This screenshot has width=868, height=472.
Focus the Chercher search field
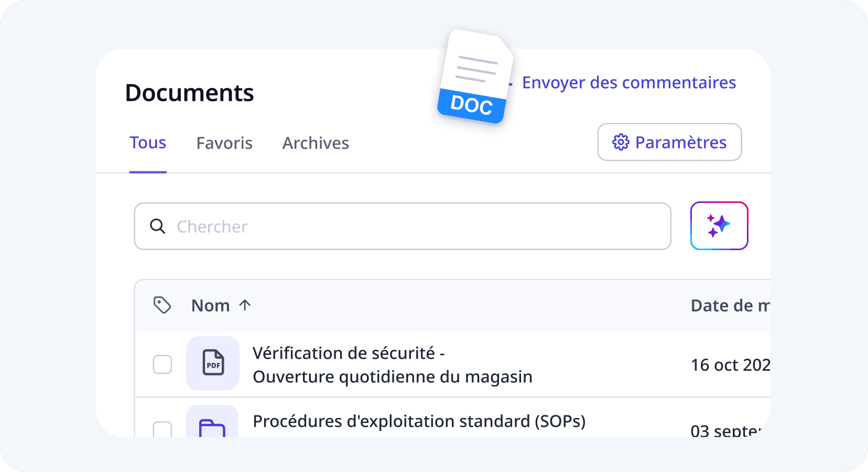click(x=403, y=226)
